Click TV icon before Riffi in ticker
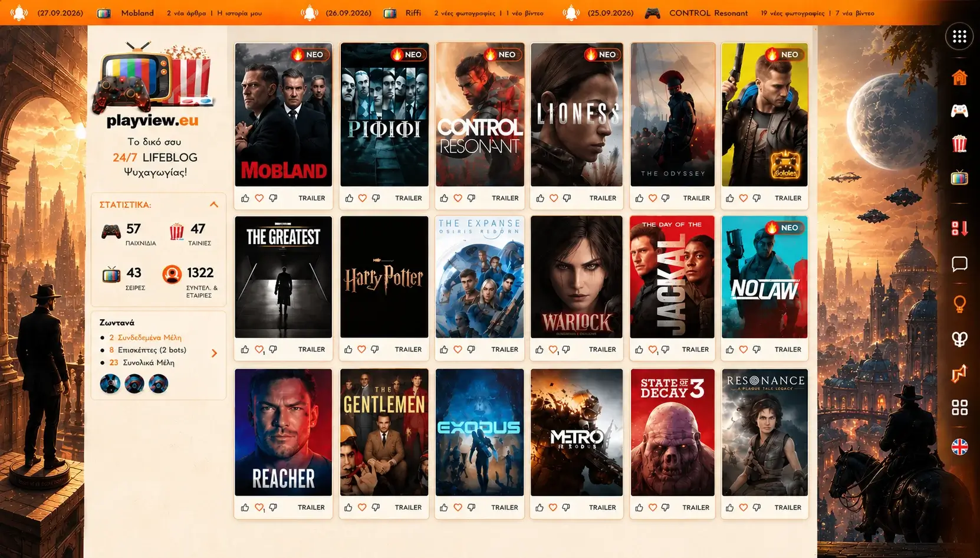980x558 pixels. point(390,13)
